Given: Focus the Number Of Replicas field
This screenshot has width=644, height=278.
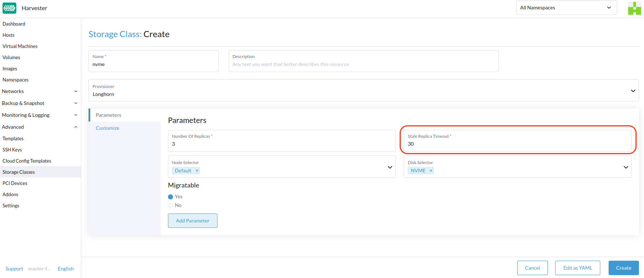Looking at the screenshot, I should pos(282,141).
